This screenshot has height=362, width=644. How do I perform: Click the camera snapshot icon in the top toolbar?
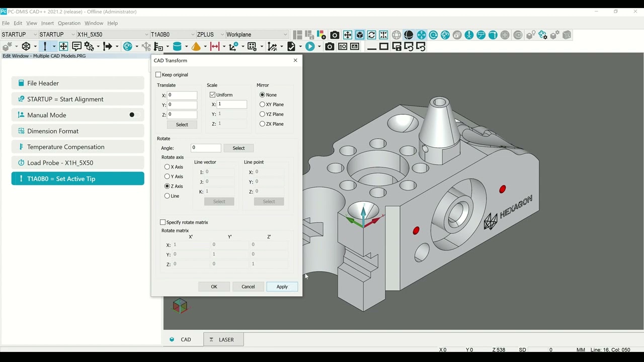(335, 35)
